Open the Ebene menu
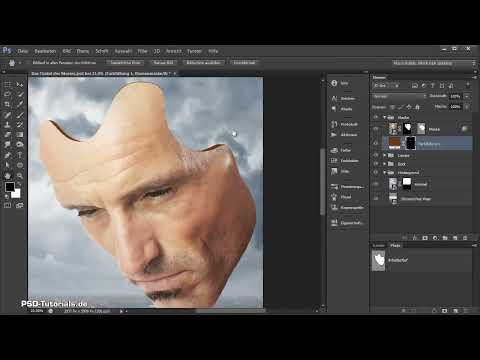This screenshot has width=480, height=360. click(82, 51)
